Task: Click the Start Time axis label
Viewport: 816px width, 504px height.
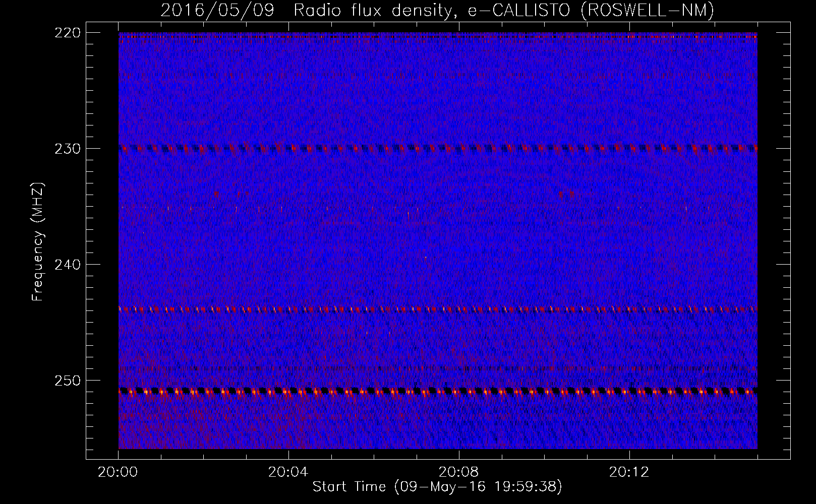Action: (x=349, y=487)
